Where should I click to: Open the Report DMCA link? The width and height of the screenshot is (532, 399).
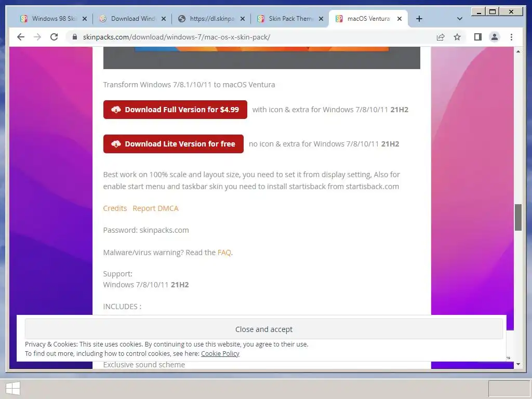(x=155, y=208)
